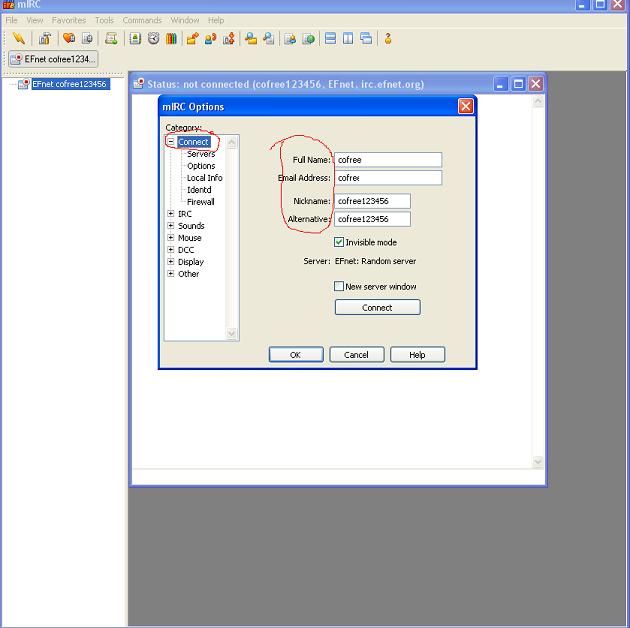Viewport: 630px width, 628px height.
Task: Open the URLs List globe icon
Action: 308,39
